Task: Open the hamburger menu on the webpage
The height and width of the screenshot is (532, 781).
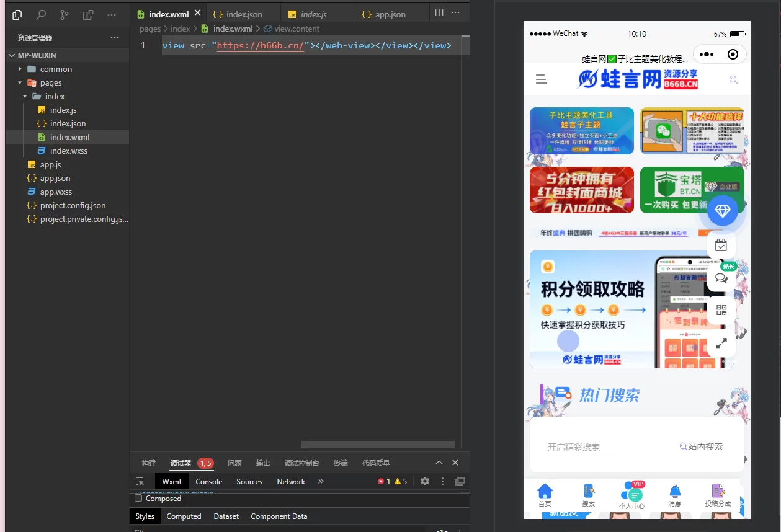Action: pyautogui.click(x=541, y=79)
